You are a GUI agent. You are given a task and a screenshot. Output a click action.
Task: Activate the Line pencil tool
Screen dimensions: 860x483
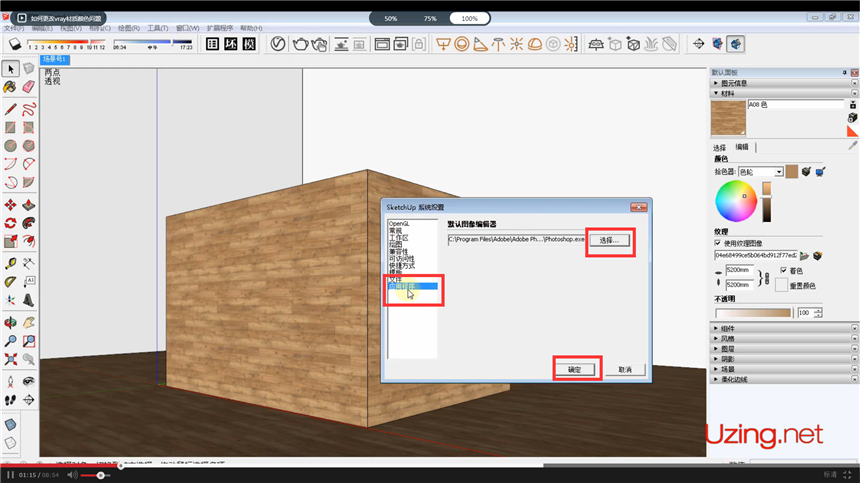(x=10, y=108)
